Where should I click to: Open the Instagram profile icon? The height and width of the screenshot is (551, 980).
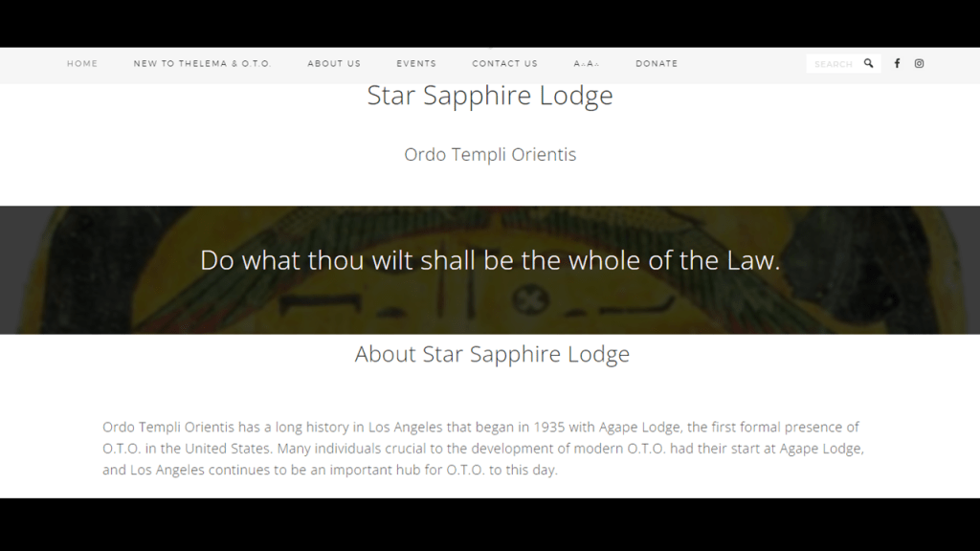pos(919,64)
